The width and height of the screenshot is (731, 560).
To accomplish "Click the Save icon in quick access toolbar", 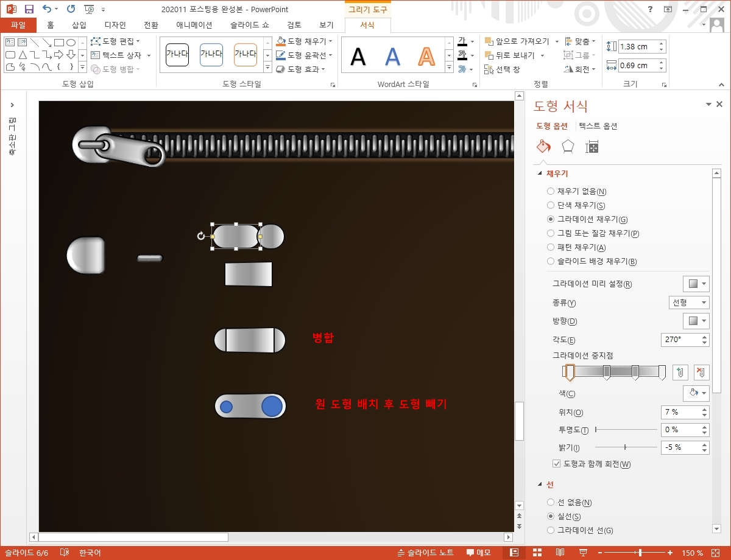I will 29,9.
